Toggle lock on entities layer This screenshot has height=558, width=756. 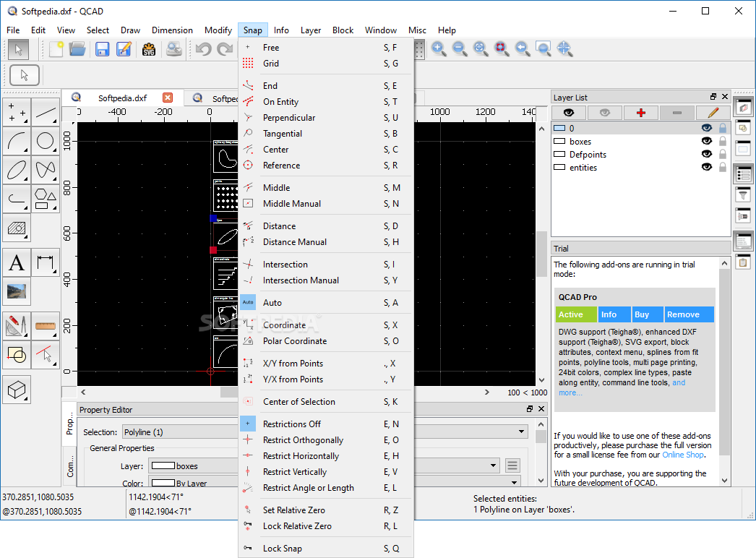(x=722, y=167)
